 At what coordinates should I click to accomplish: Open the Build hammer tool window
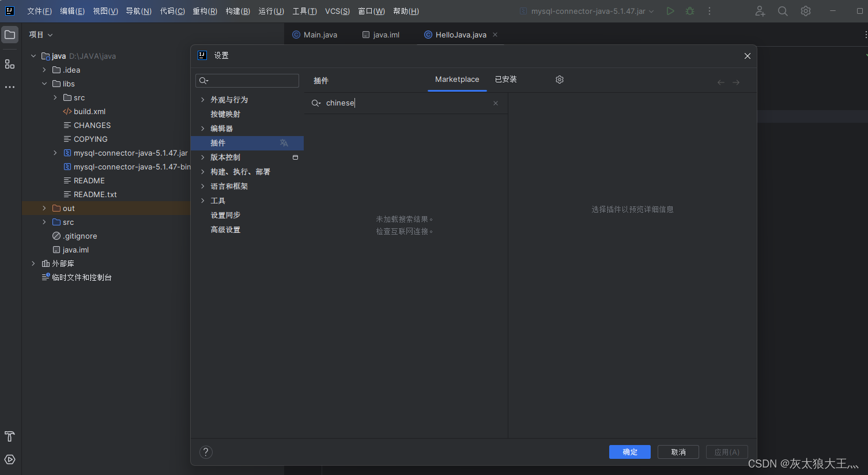coord(9,436)
